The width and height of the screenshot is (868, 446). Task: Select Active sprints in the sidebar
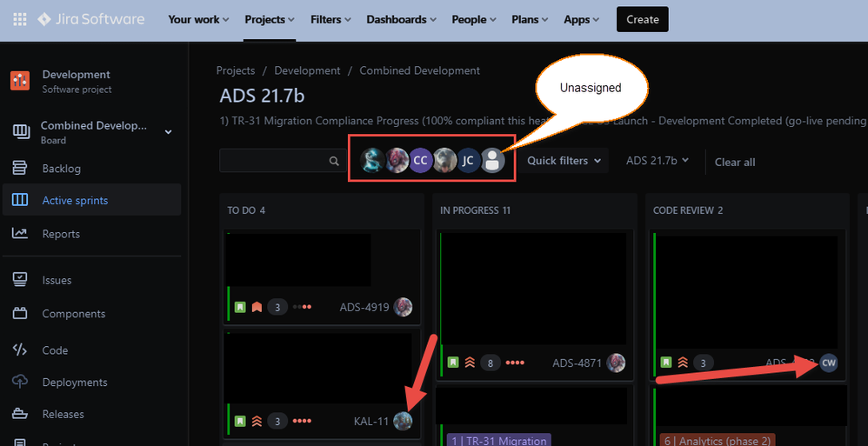click(x=91, y=200)
